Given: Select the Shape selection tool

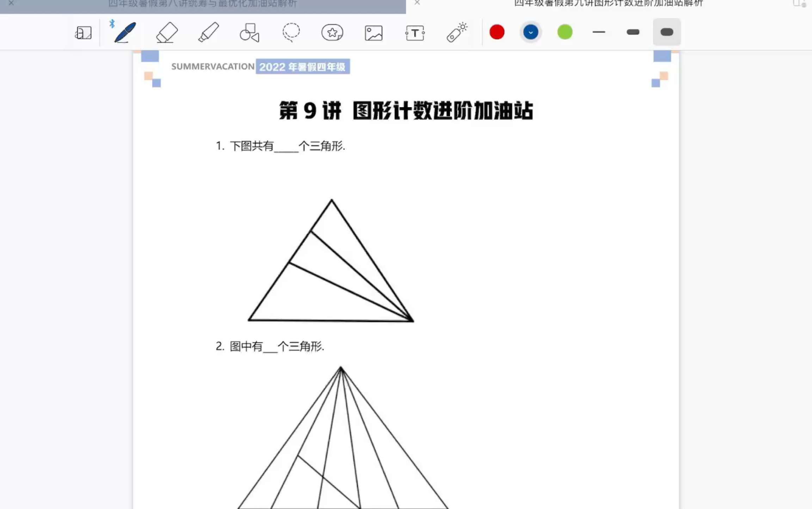Looking at the screenshot, I should (x=249, y=32).
